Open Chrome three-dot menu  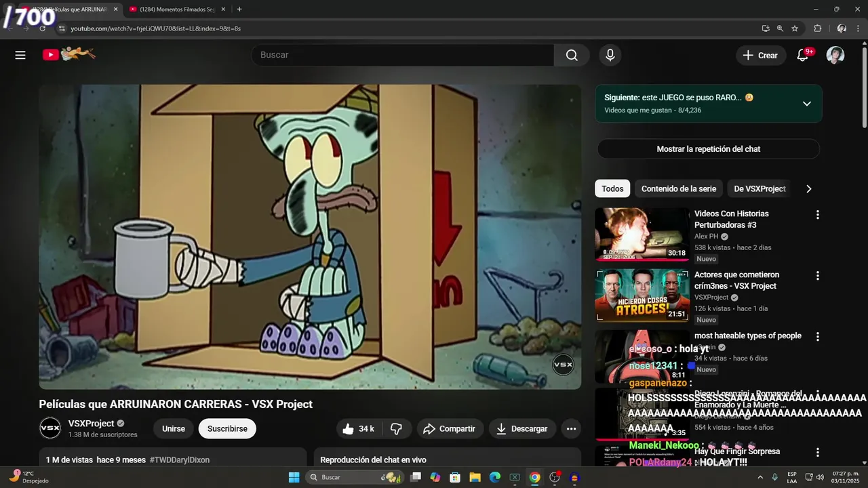click(x=858, y=28)
